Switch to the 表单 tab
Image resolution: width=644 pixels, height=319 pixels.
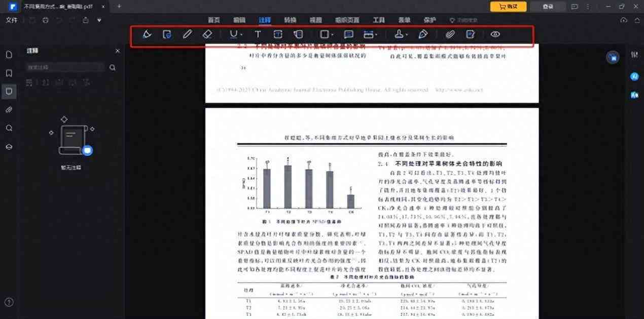[404, 20]
